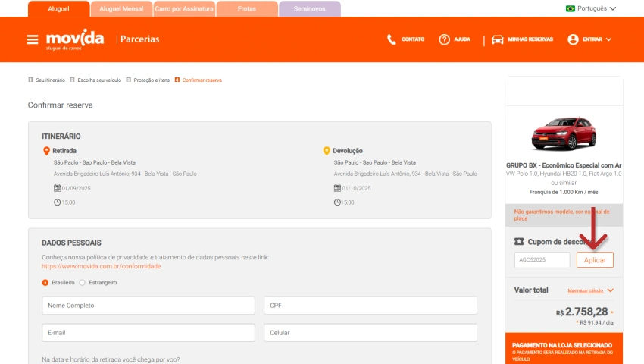Image resolution: width=644 pixels, height=364 pixels.
Task: Click the return date calendar icon
Action: pos(337,188)
